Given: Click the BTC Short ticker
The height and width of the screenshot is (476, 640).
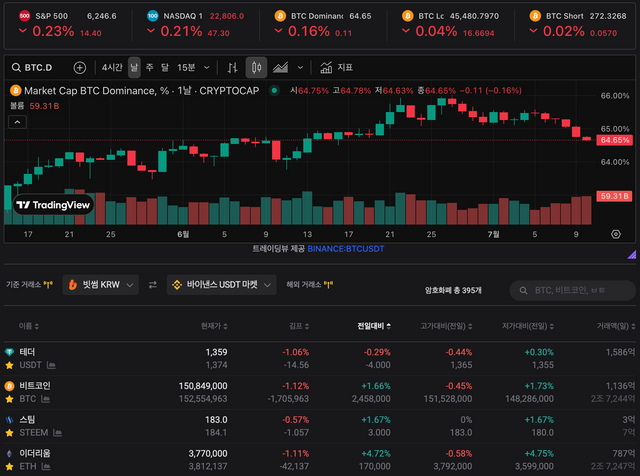Looking at the screenshot, I should point(578,24).
